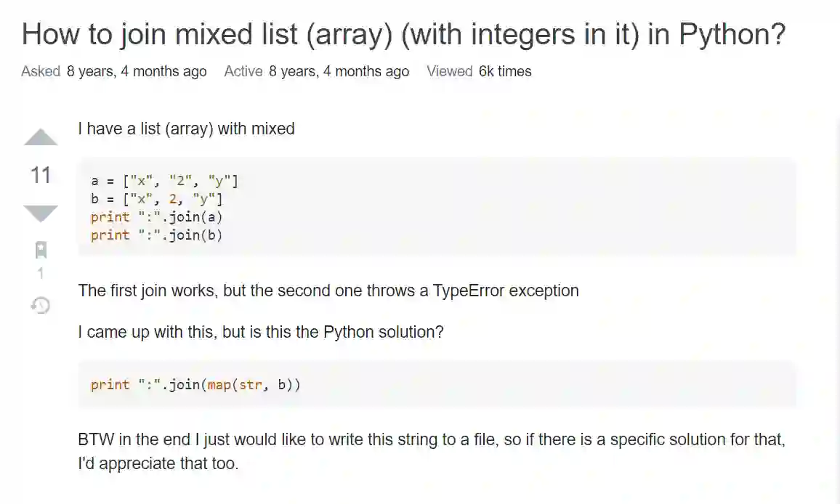Open the question title link
Image resolution: width=840 pixels, height=504 pixels.
point(403,33)
